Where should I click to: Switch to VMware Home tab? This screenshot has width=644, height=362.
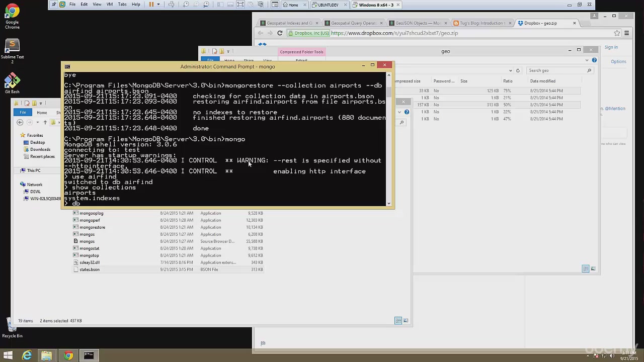tap(293, 5)
